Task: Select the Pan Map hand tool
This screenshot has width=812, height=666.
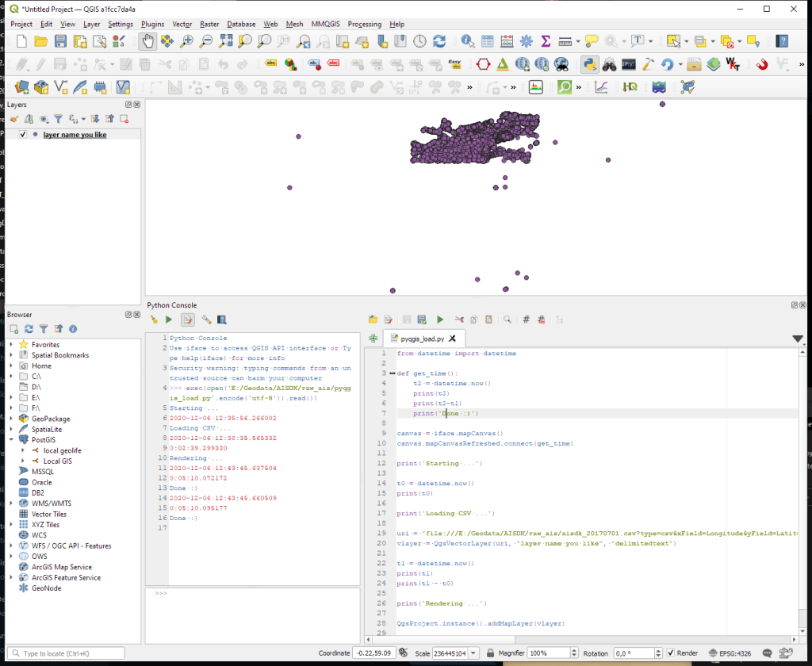Action: click(x=147, y=41)
